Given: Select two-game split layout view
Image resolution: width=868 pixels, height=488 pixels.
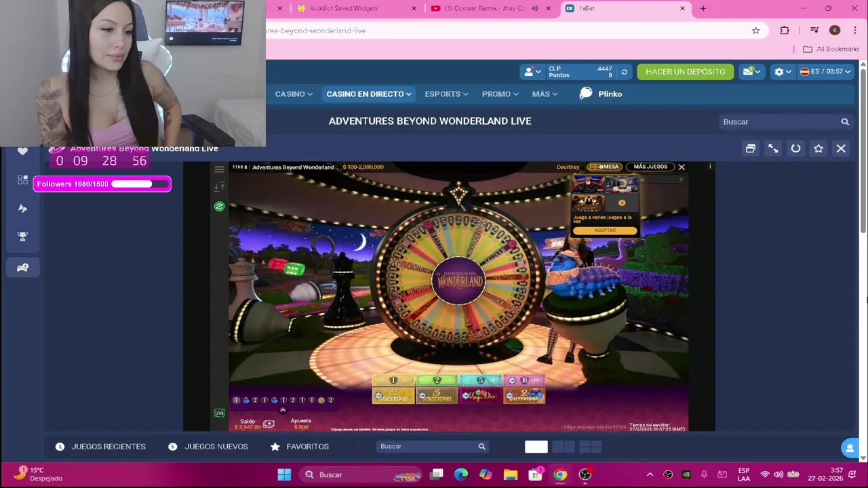Looking at the screenshot, I should coord(564,447).
